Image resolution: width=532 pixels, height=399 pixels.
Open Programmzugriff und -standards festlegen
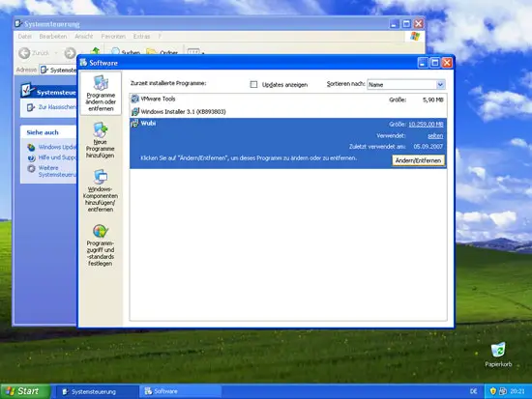click(100, 245)
